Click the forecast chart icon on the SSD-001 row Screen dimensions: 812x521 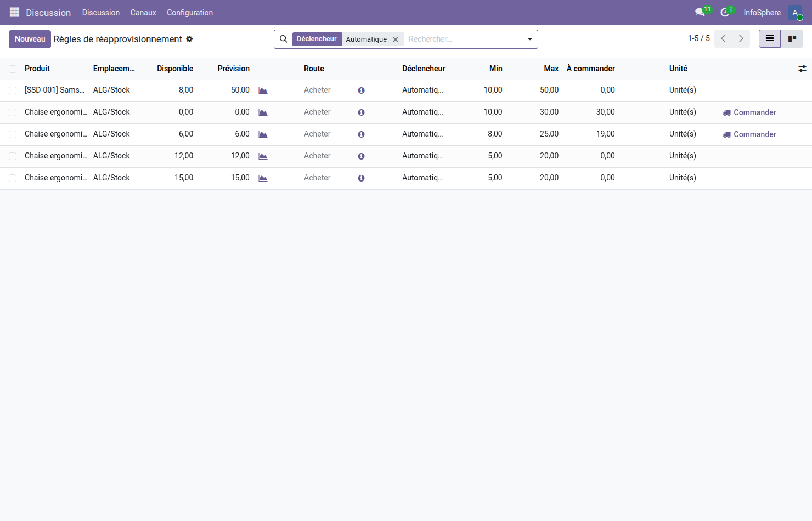tap(262, 90)
